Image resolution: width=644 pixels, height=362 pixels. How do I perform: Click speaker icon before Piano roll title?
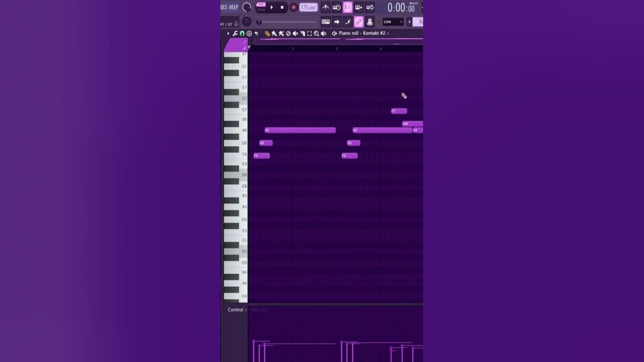pos(334,33)
